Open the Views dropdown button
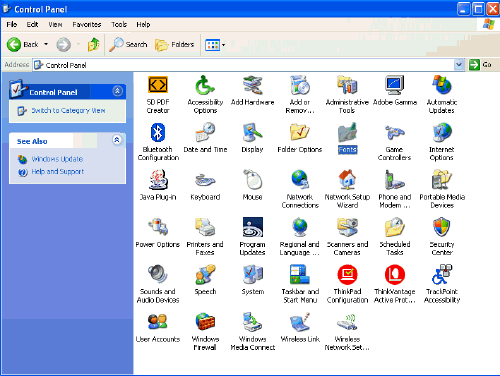 (x=215, y=44)
